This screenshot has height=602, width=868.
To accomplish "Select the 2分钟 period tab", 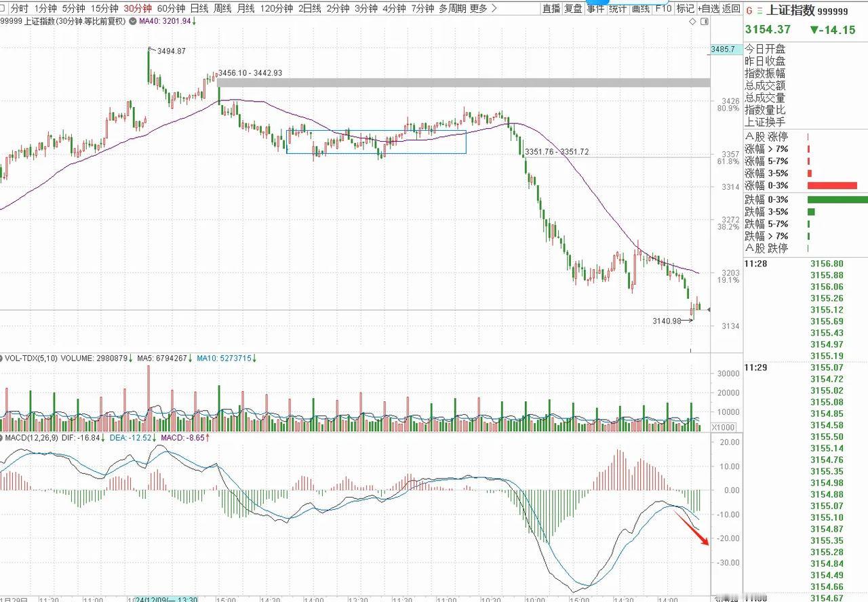I will [338, 8].
